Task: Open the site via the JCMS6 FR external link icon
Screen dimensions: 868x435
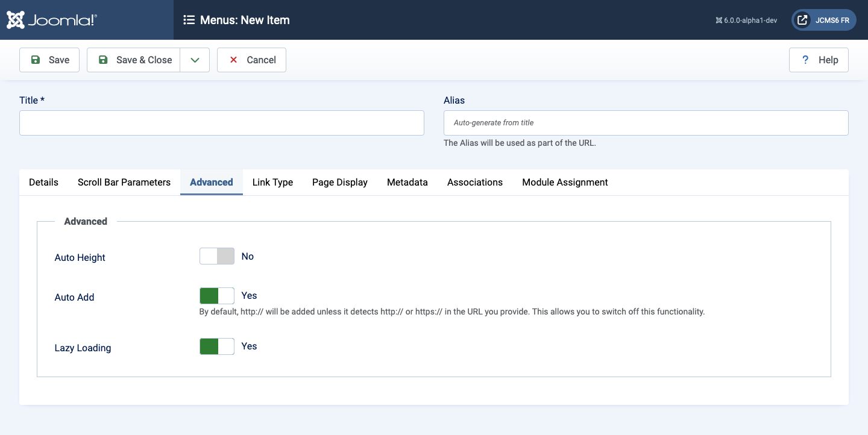Action: pyautogui.click(x=802, y=20)
